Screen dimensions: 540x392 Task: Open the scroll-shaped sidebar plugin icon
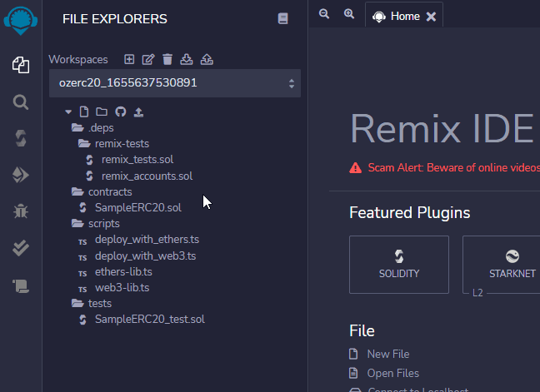21,286
